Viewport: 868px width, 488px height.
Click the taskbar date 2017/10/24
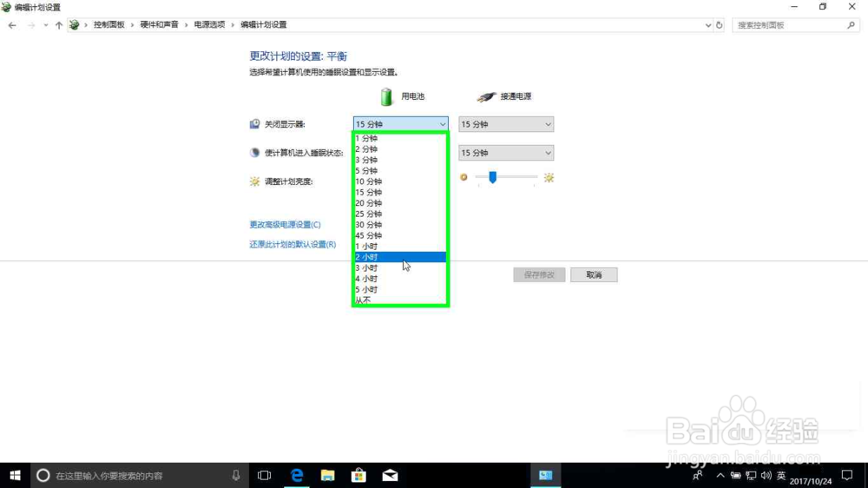tap(811, 481)
